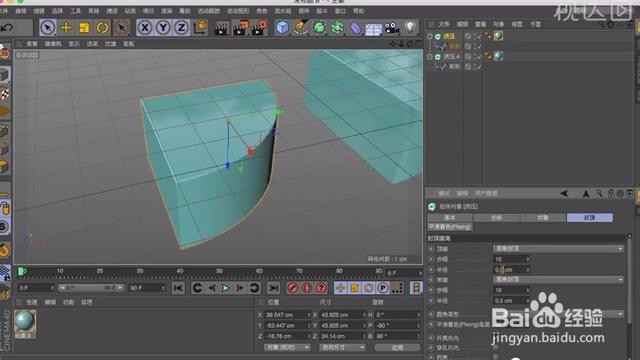
Task: Select the Live Selection tool
Action: (x=48, y=28)
